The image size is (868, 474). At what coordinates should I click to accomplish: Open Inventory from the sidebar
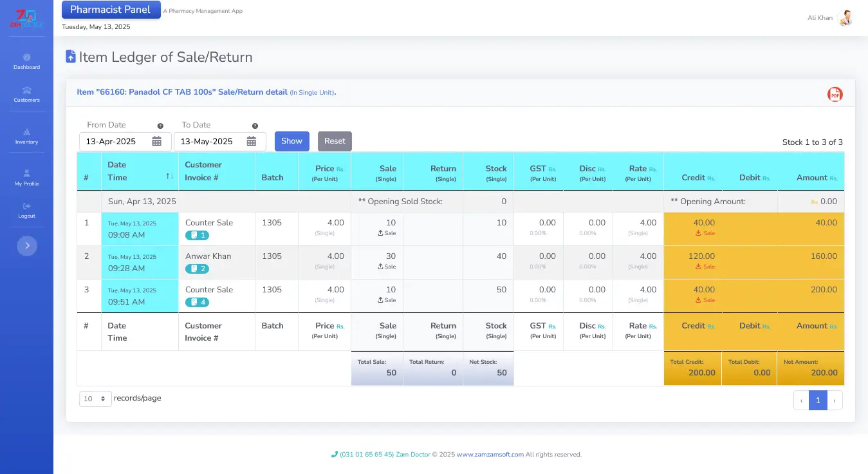(x=26, y=136)
